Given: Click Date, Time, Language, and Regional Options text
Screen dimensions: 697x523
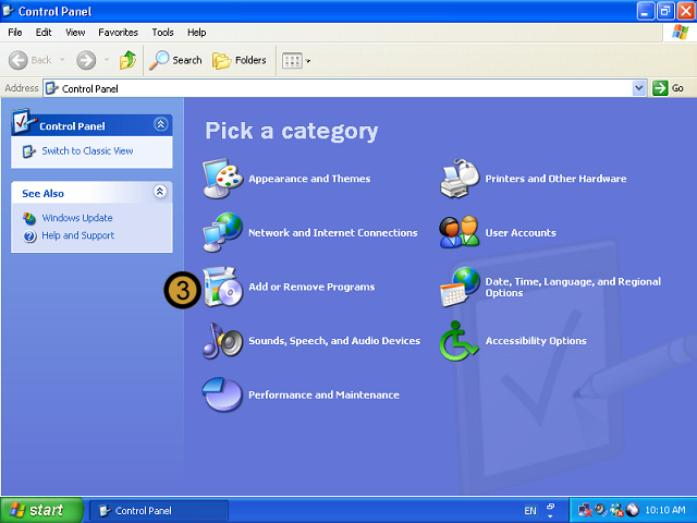Looking at the screenshot, I should [573, 287].
